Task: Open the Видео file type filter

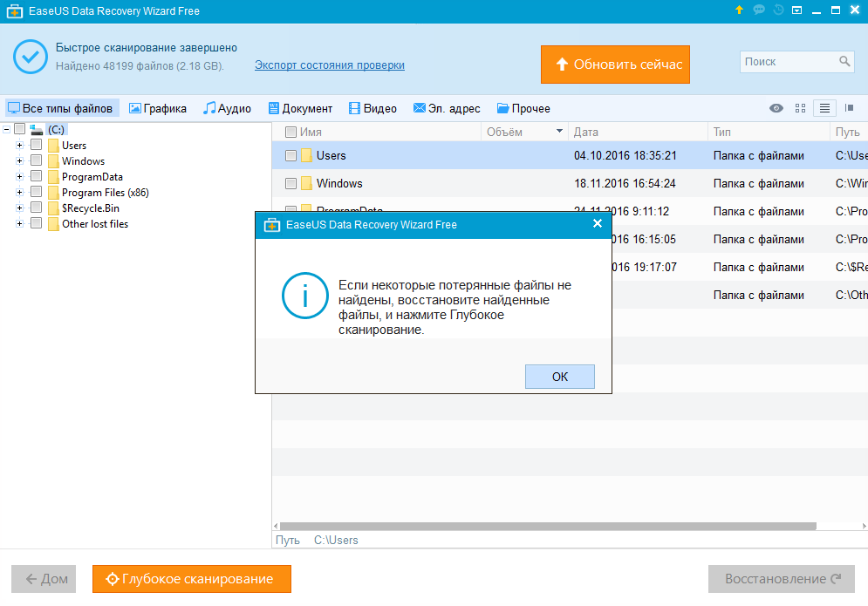Action: (x=372, y=109)
